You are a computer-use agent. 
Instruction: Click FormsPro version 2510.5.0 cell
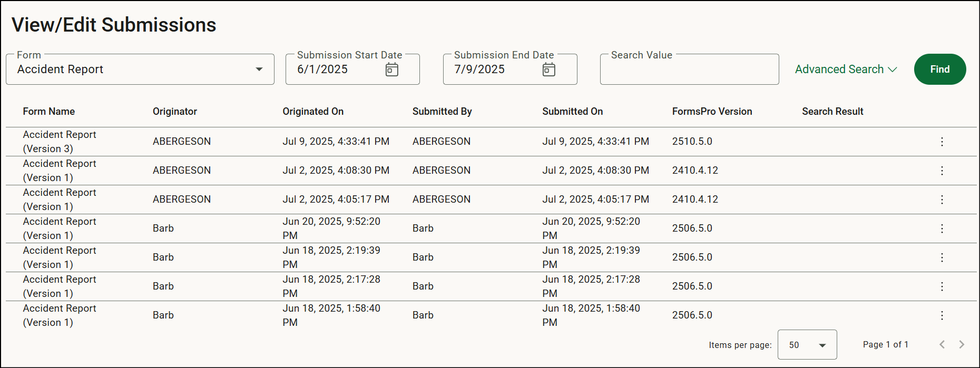692,142
